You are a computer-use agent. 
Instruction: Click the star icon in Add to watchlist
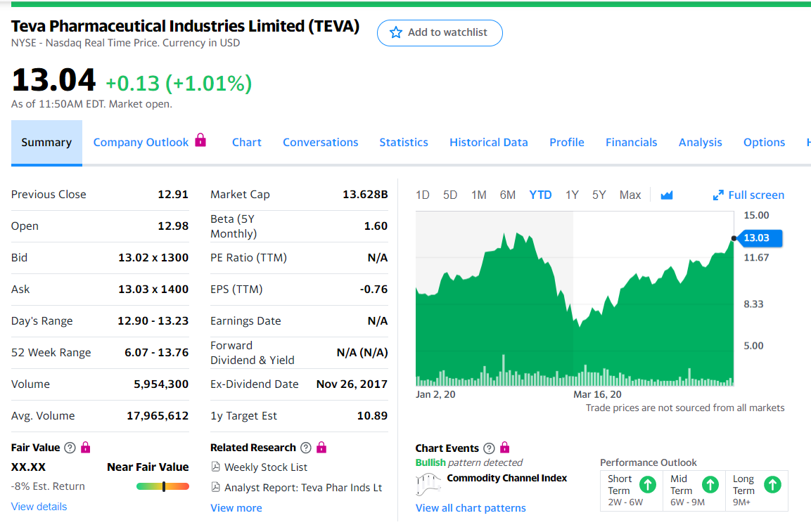point(396,32)
